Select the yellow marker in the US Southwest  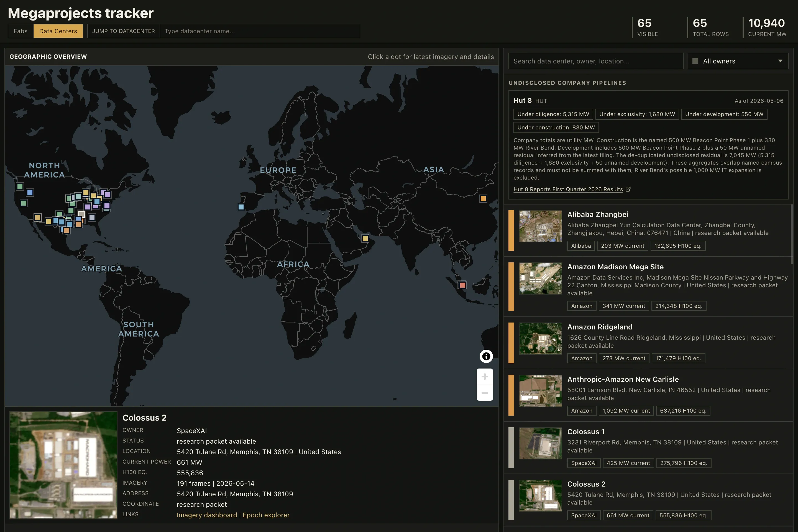coord(37,217)
